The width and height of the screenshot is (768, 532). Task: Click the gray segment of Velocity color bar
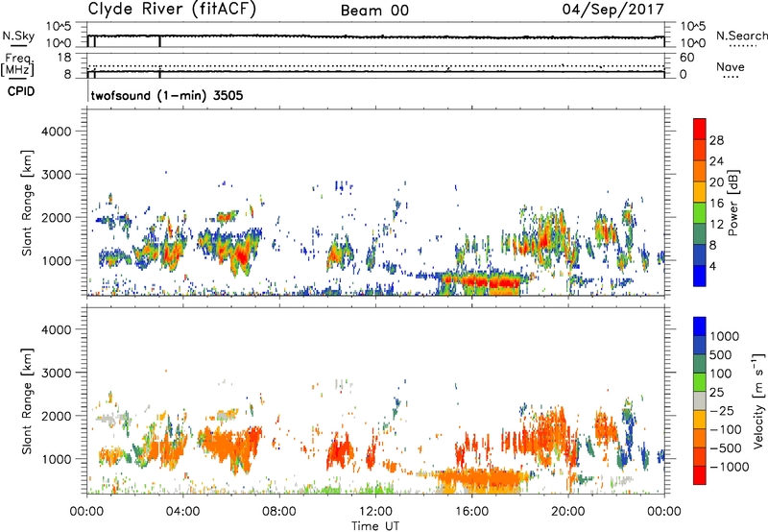(700, 401)
